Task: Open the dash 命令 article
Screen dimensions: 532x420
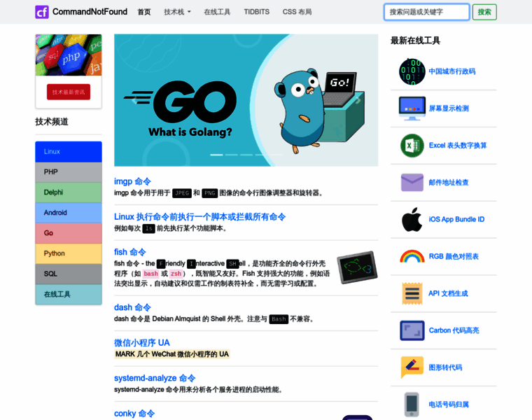Action: click(132, 307)
